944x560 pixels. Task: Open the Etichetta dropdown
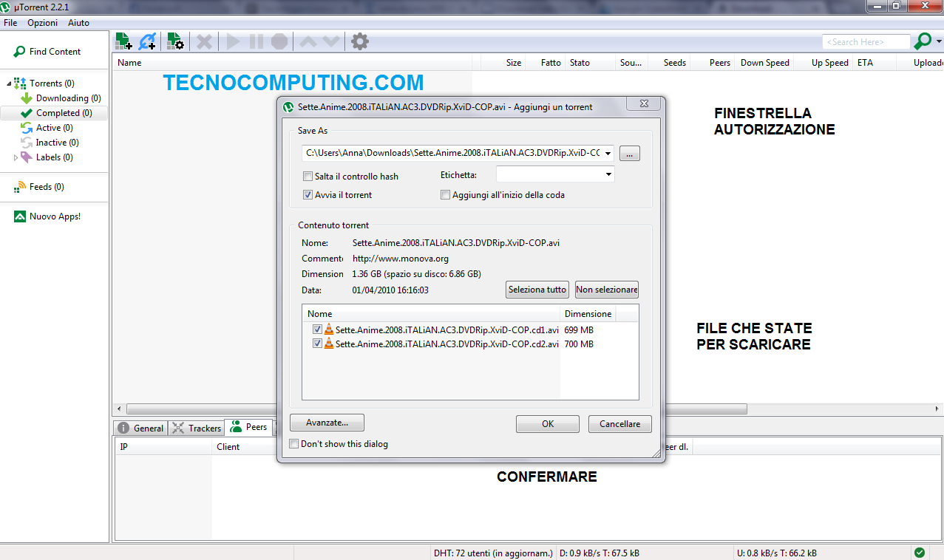pos(608,174)
